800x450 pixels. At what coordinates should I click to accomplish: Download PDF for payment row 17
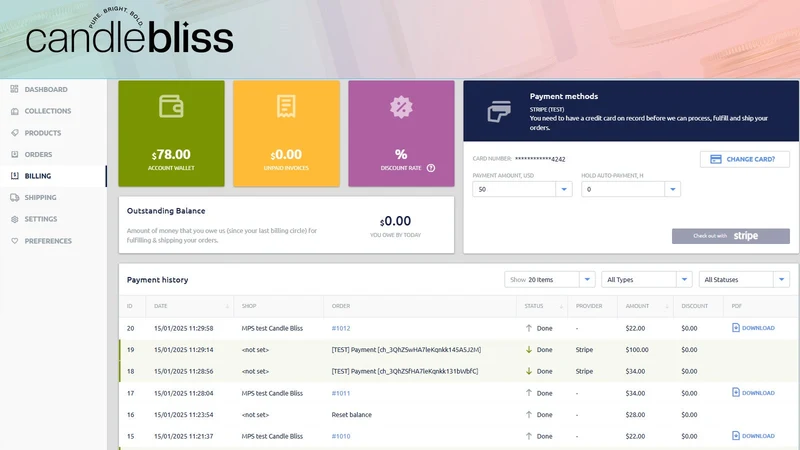[753, 392]
